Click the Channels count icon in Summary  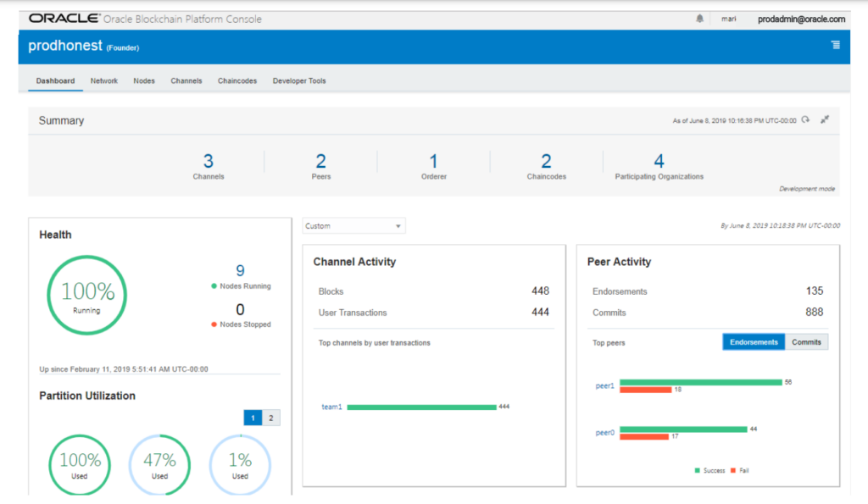208,161
